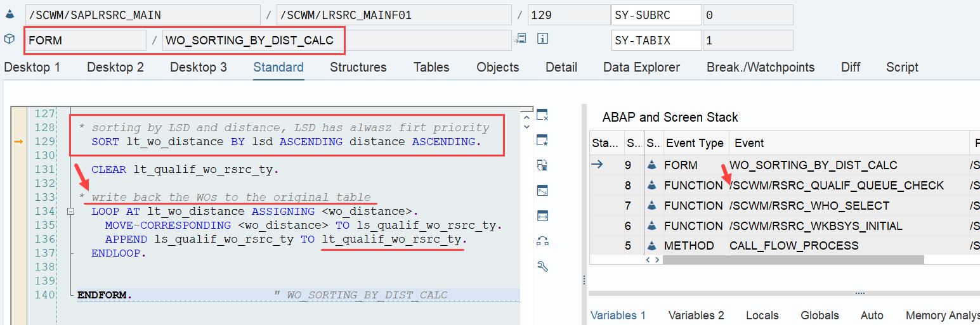This screenshot has height=325, width=980.
Task: Switch to Desktop 1 tab
Action: tap(32, 67)
